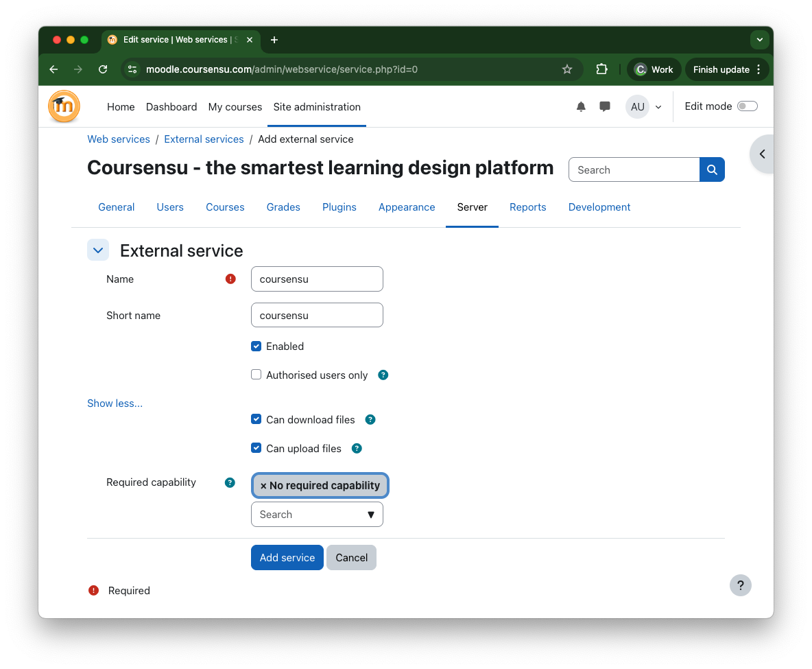
Task: Open the Reports tab
Action: 527,207
